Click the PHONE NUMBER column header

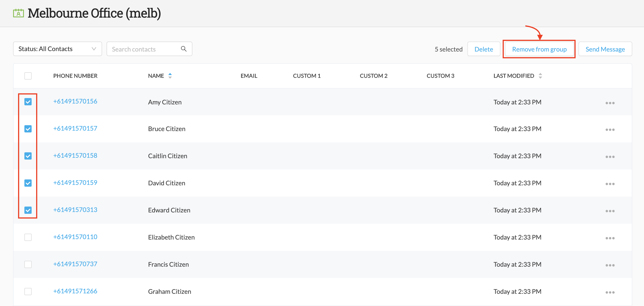pyautogui.click(x=75, y=76)
